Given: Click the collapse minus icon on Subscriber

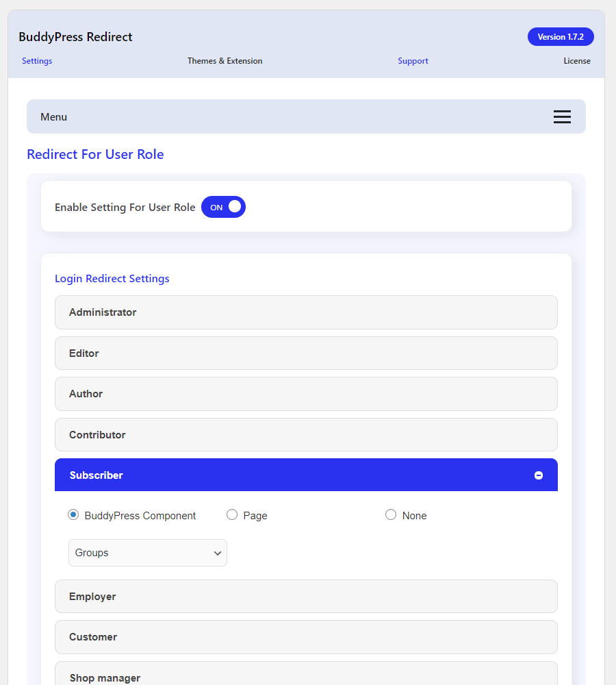Looking at the screenshot, I should tap(539, 475).
